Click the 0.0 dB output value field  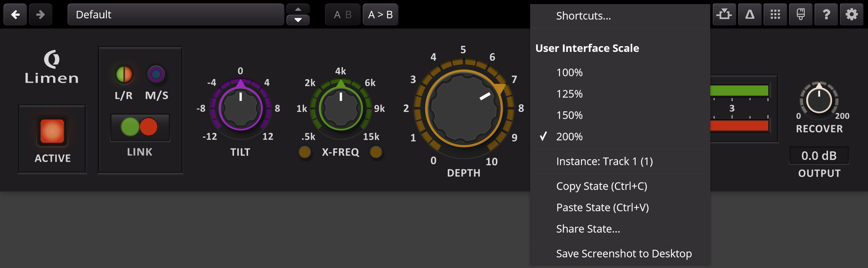tap(819, 156)
